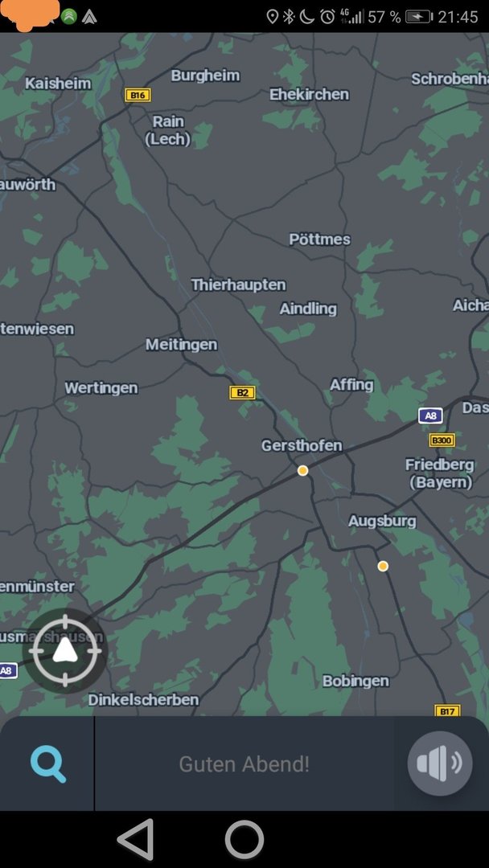489x868 pixels.
Task: Tap the A8 motorway shield near Friedberg
Action: [x=430, y=416]
